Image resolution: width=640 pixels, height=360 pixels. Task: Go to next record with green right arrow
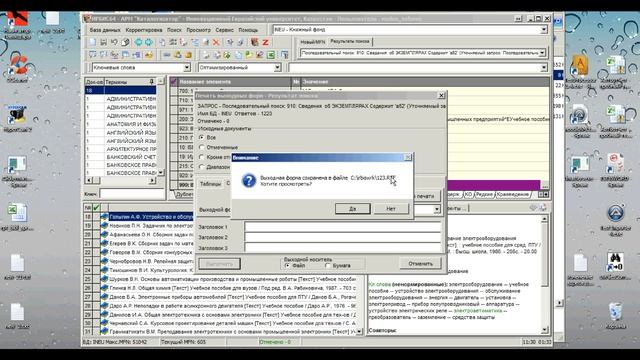coord(149,42)
